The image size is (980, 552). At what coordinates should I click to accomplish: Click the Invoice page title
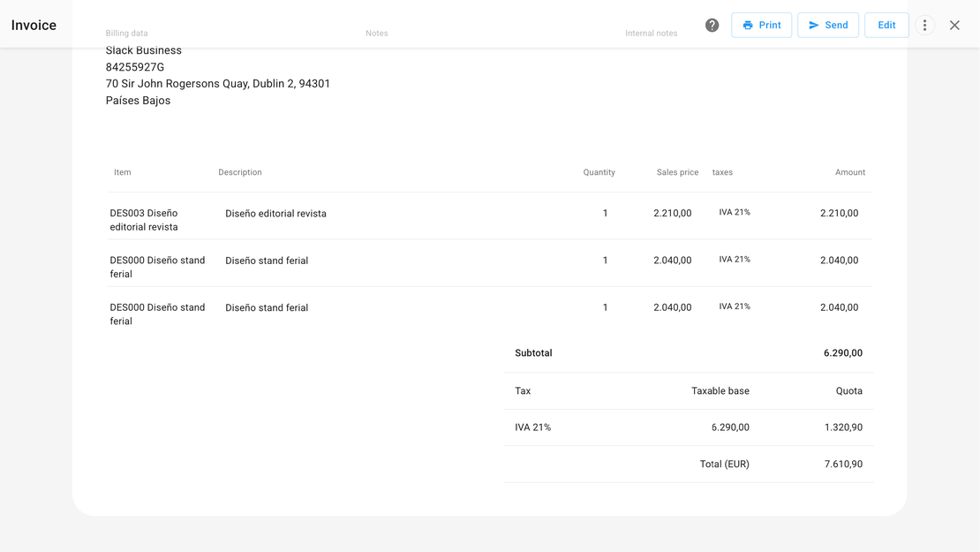(34, 26)
